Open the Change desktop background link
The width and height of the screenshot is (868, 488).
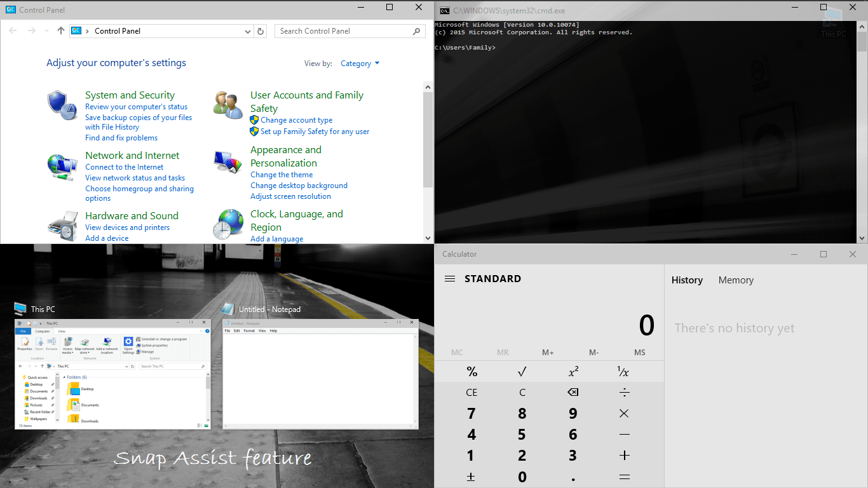point(299,186)
